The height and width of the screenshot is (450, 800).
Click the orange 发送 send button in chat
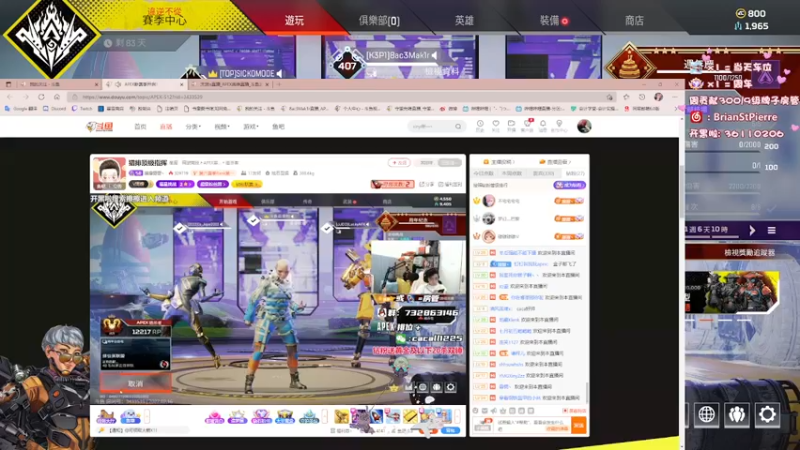[x=579, y=425]
